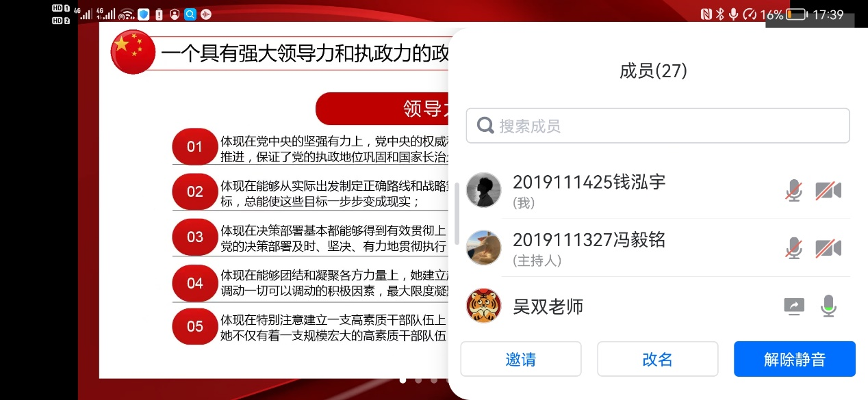Tap the disabled camera icon for 钱泓宇

[828, 191]
